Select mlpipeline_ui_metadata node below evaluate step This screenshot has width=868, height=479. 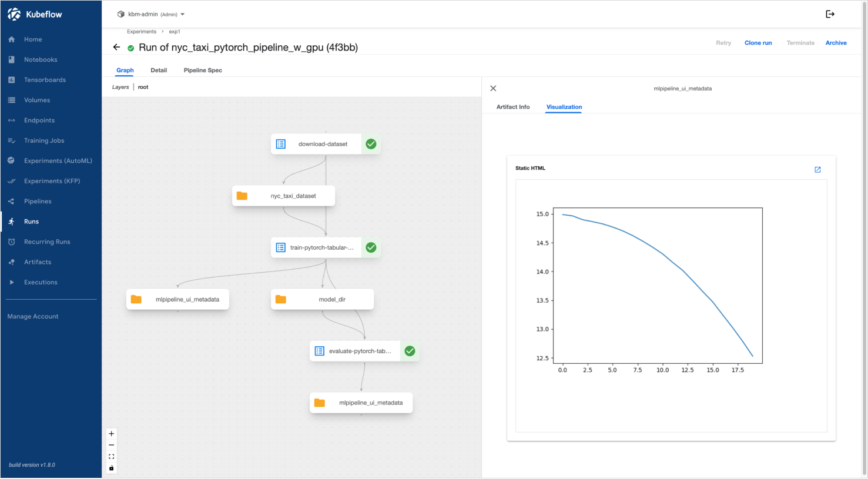[361, 403]
